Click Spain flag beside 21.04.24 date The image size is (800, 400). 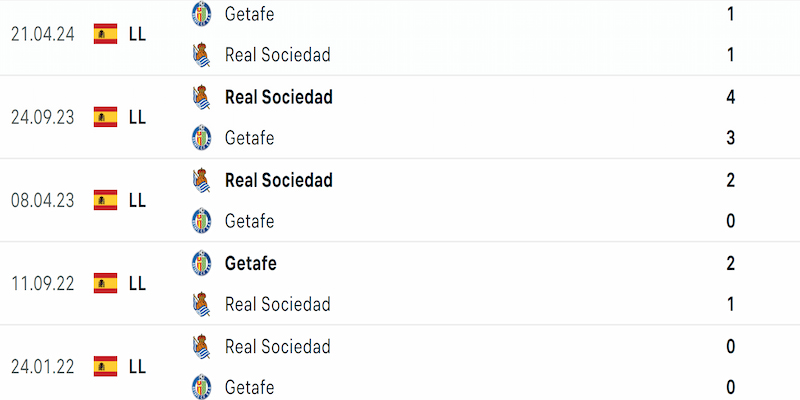pos(106,34)
